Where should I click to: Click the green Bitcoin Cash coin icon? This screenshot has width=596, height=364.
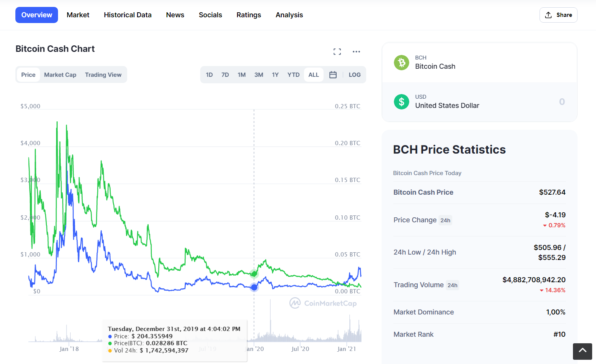click(x=402, y=62)
